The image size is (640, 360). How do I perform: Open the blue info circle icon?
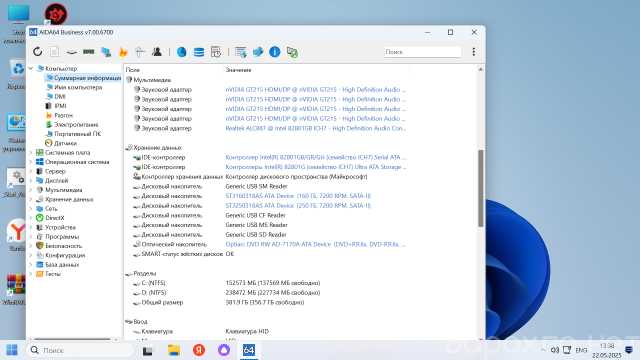click(x=275, y=52)
